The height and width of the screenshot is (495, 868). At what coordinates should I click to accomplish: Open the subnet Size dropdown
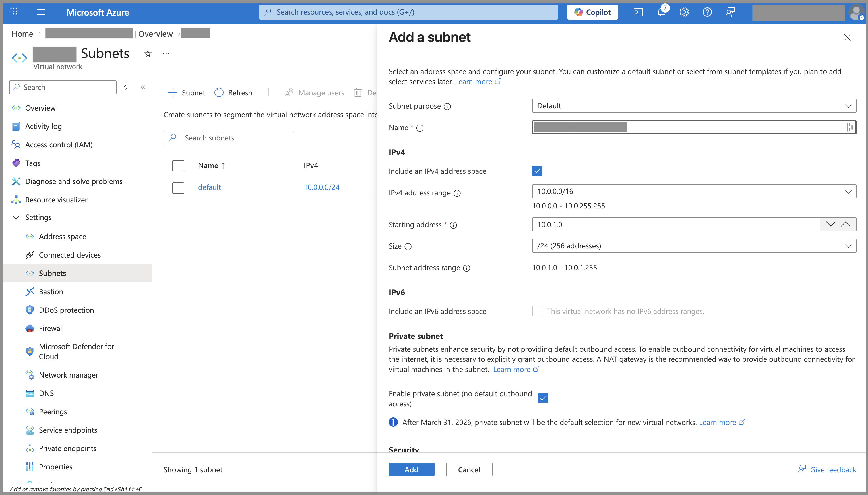click(694, 246)
